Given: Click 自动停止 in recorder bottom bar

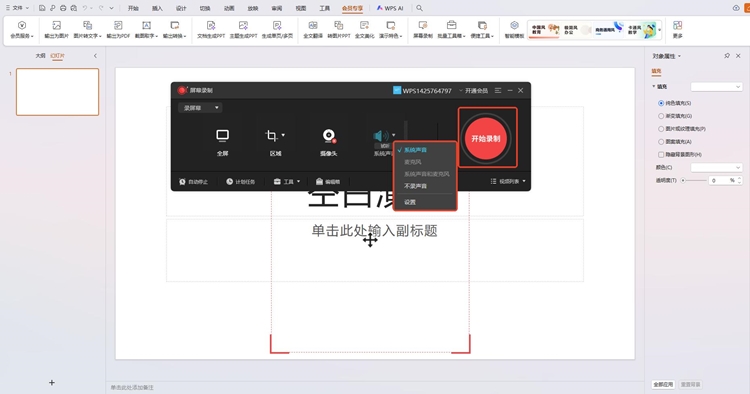Looking at the screenshot, I should tap(193, 182).
